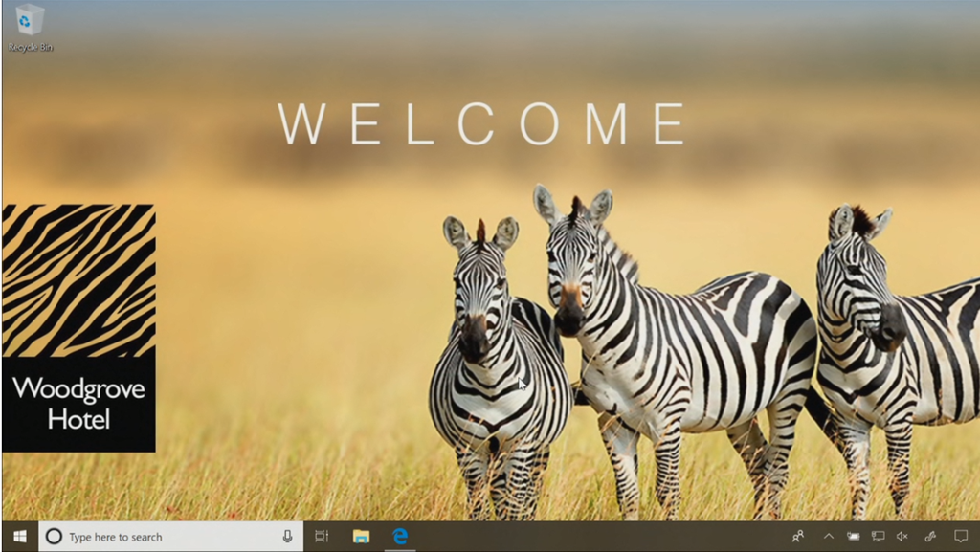This screenshot has height=552, width=980.
Task: Show hidden system tray icons
Action: pos(829,537)
